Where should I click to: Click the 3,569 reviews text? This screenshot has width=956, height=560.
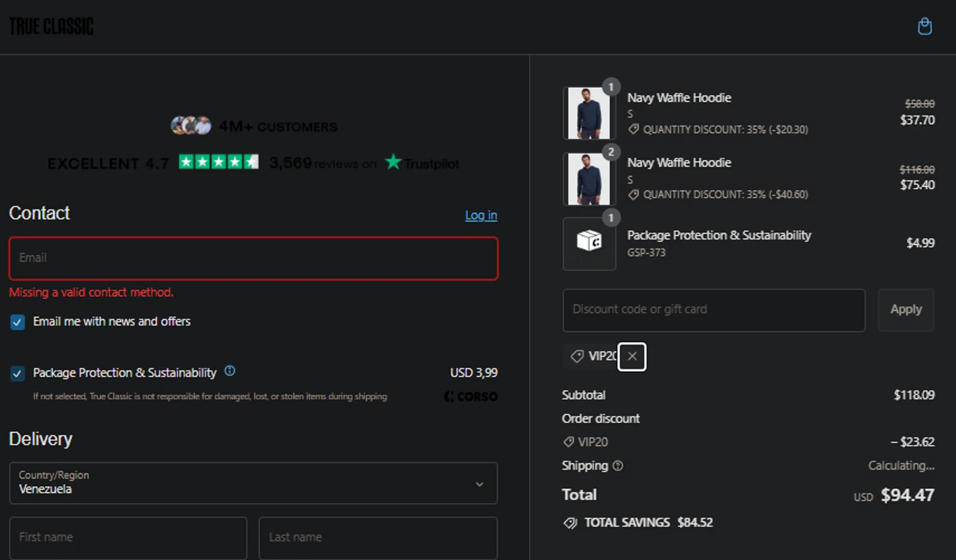coord(322,163)
